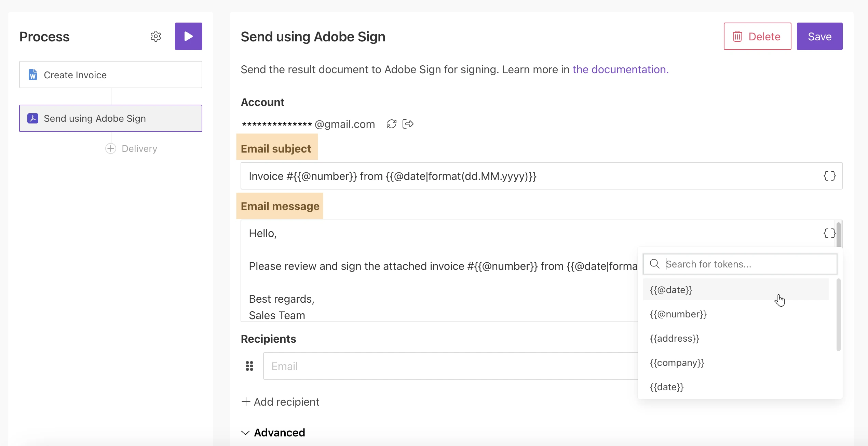Add recipient
868x446 pixels.
coord(280,402)
